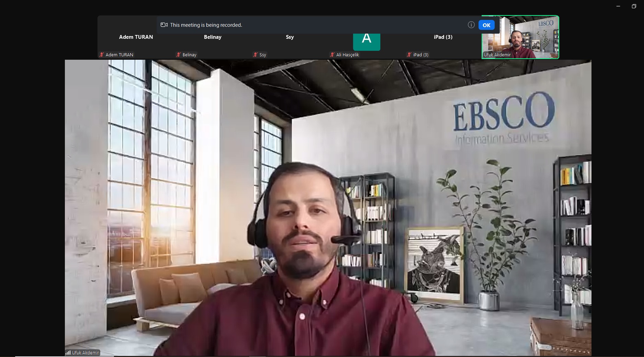Select the iPad (3) participant tile
The width and height of the screenshot is (644, 357).
443,43
